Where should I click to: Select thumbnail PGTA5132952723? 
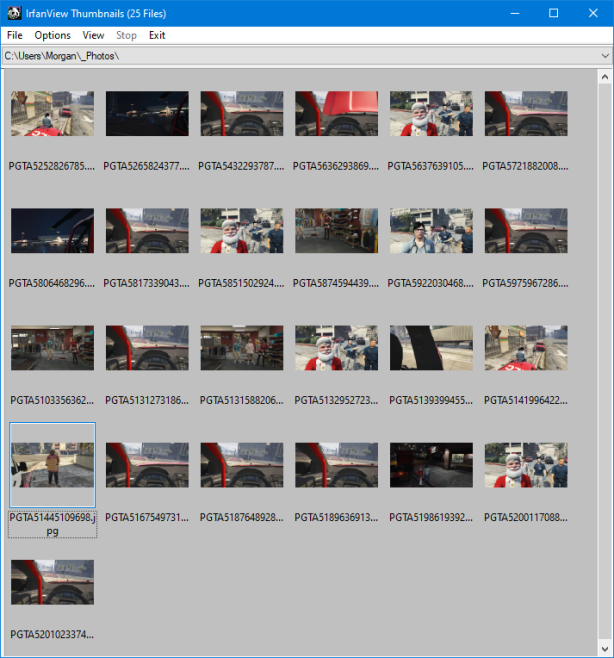pos(337,347)
